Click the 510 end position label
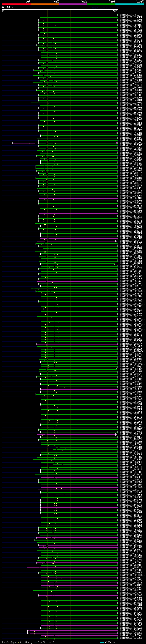 point(115,11)
